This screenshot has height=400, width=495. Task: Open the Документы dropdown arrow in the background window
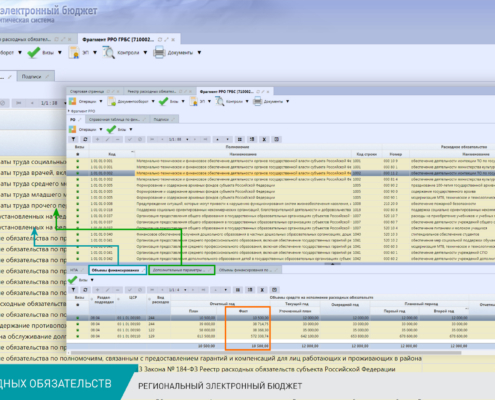[x=199, y=53]
